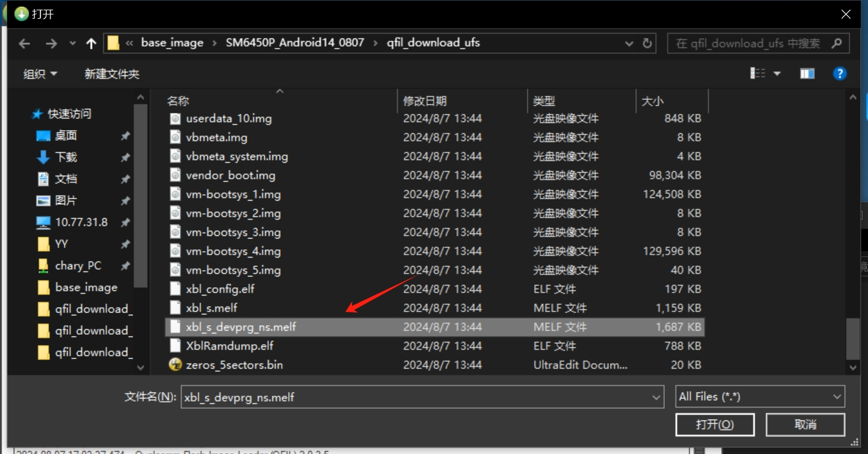Open the All Files type filter
868x454 pixels.
[760, 397]
